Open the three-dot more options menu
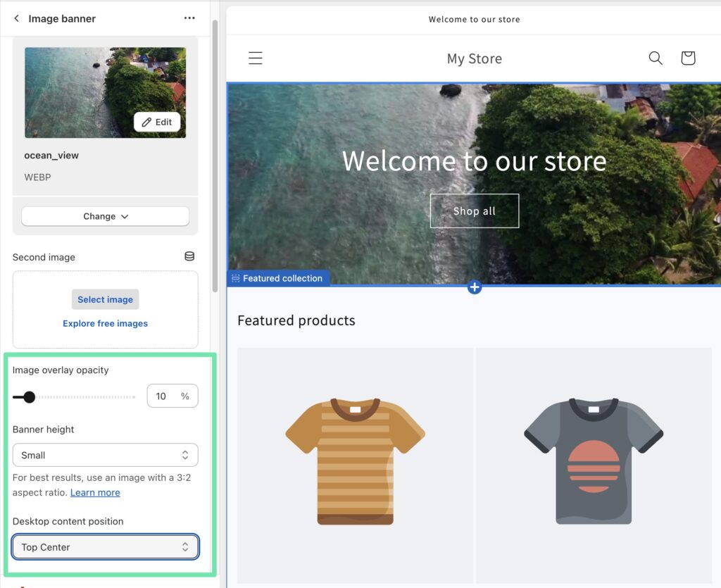Viewport: 721px width, 588px height. 189,18
